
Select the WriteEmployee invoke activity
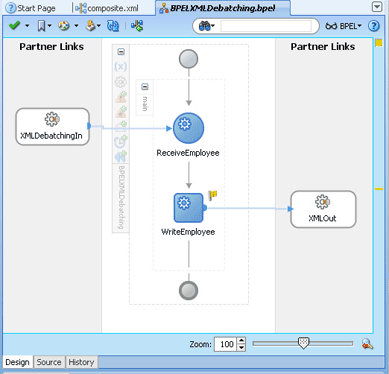tap(188, 208)
